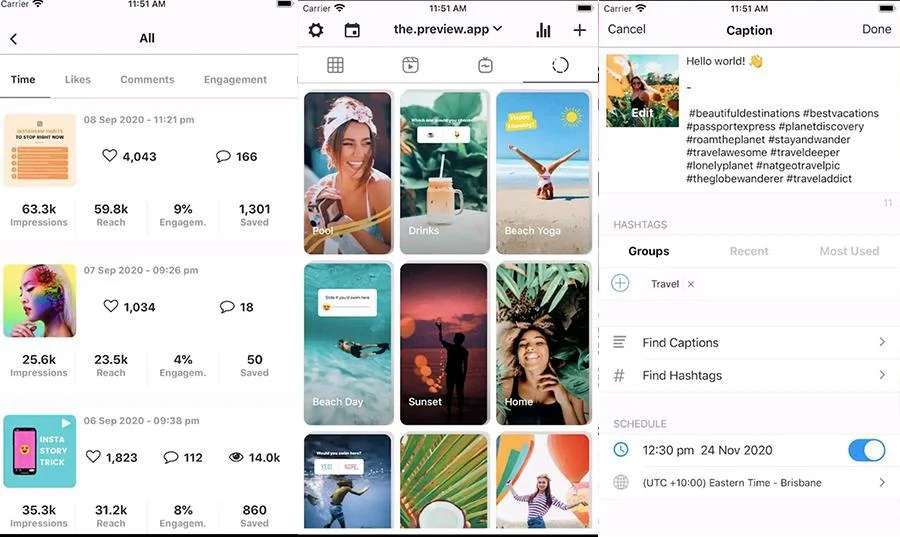The image size is (900, 537).
Task: Add hashtag group with plus circle
Action: point(620,283)
